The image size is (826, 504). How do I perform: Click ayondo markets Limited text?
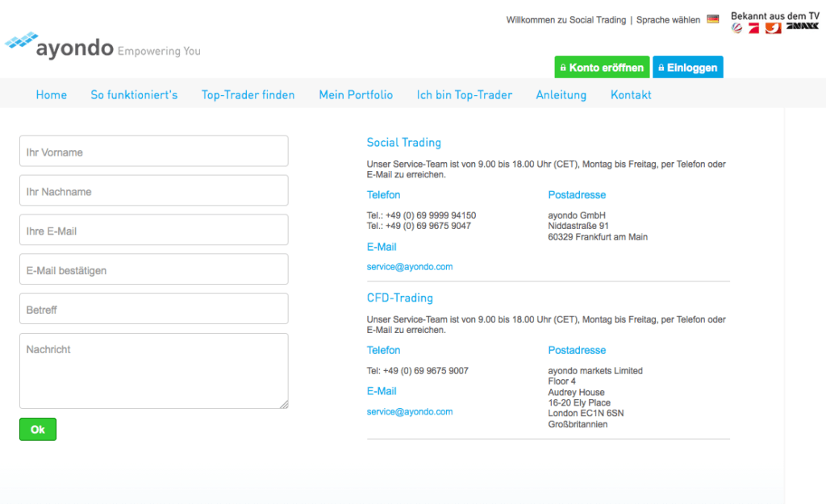coord(594,371)
